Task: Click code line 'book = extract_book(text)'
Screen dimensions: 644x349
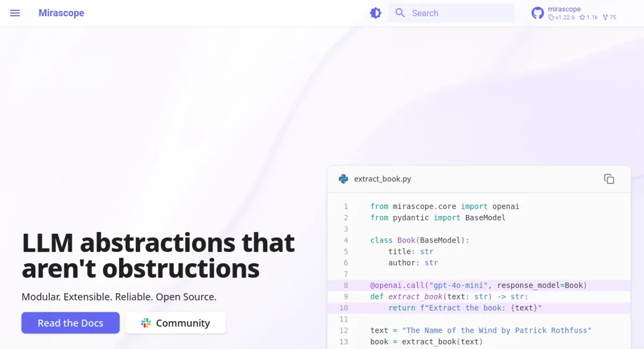Action: pyautogui.click(x=427, y=341)
